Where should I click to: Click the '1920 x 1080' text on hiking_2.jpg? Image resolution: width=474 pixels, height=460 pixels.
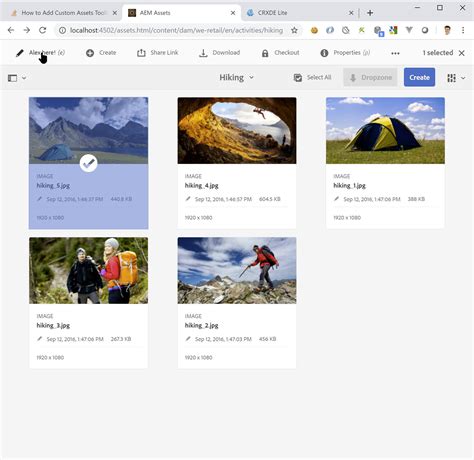coord(198,358)
